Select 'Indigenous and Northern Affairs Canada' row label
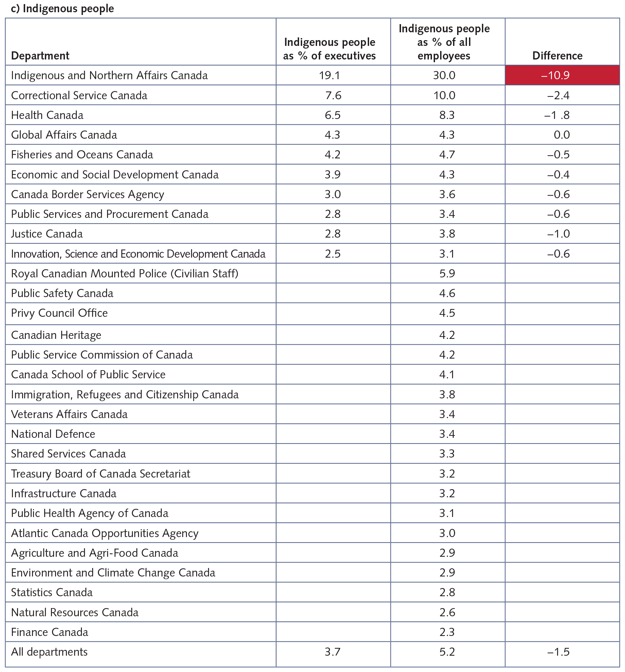The image size is (625, 672). 109,75
